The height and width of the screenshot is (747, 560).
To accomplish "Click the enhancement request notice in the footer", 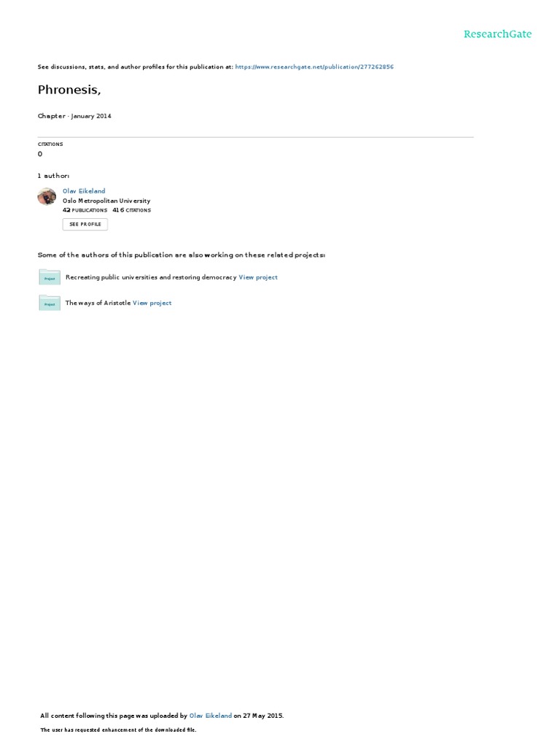I will pyautogui.click(x=118, y=729).
